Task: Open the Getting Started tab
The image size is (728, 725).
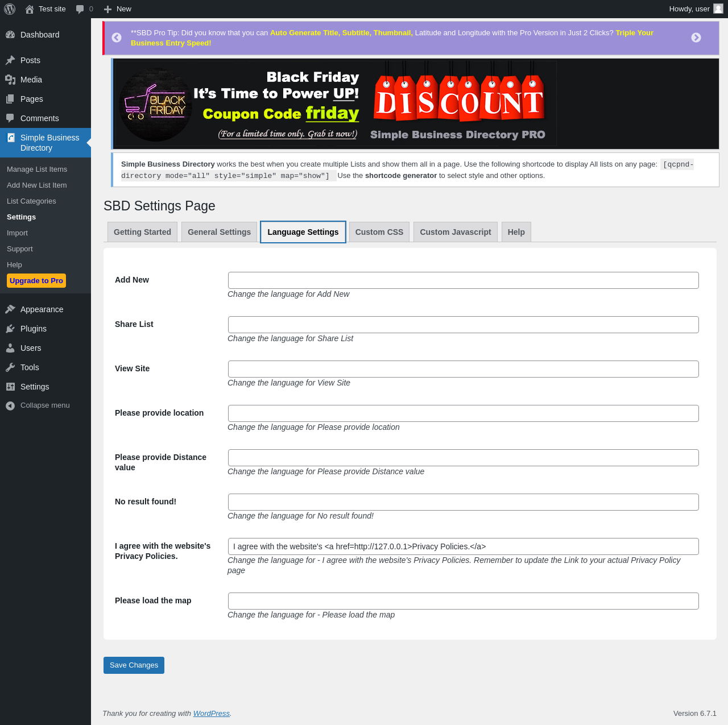Action: click(x=142, y=232)
